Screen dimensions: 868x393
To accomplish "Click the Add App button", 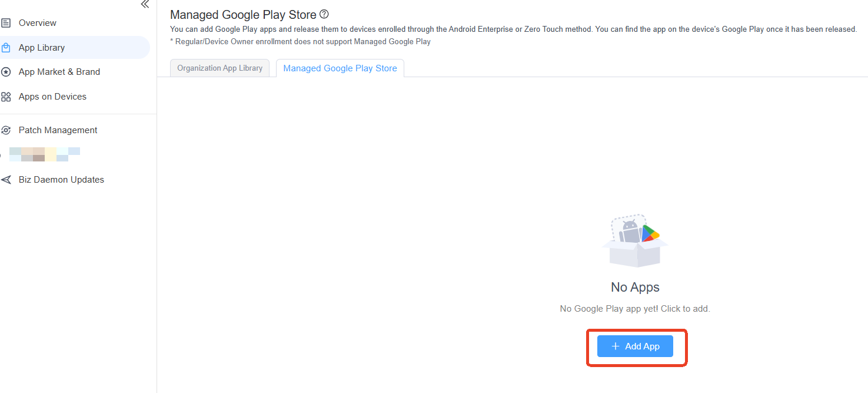I will (x=635, y=346).
